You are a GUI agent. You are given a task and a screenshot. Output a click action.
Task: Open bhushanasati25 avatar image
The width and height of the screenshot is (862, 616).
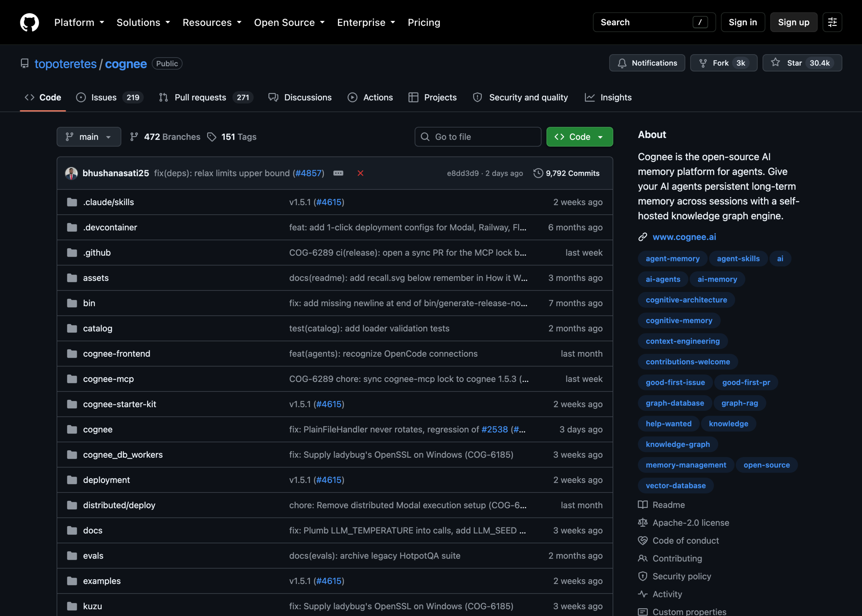[x=71, y=173]
